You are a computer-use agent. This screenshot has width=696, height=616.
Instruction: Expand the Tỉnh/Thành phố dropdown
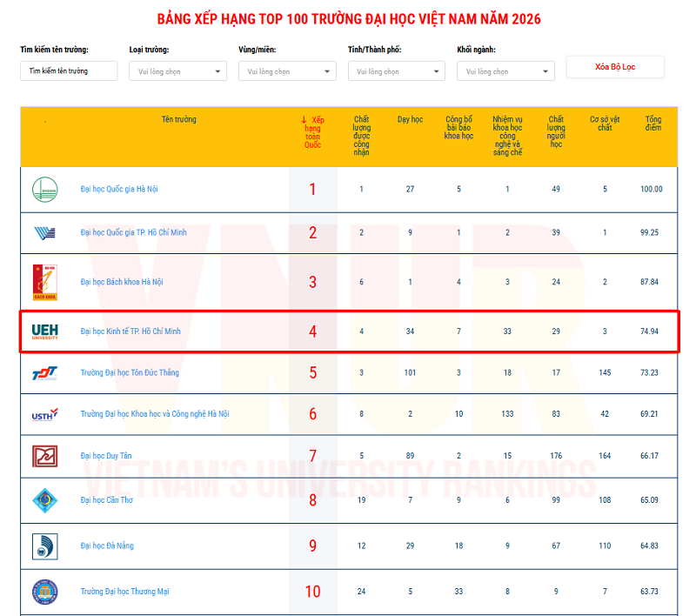pos(396,71)
